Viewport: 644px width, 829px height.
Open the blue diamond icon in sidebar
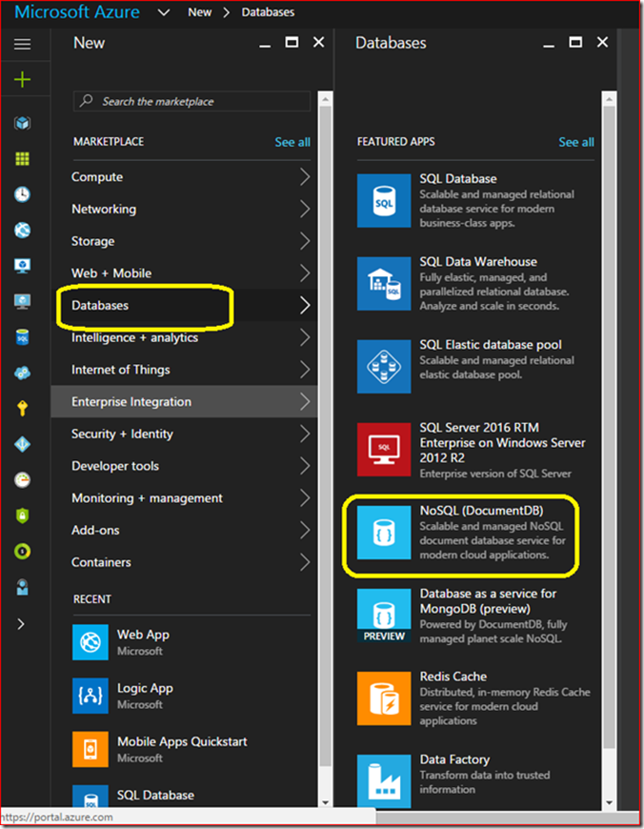[x=22, y=444]
